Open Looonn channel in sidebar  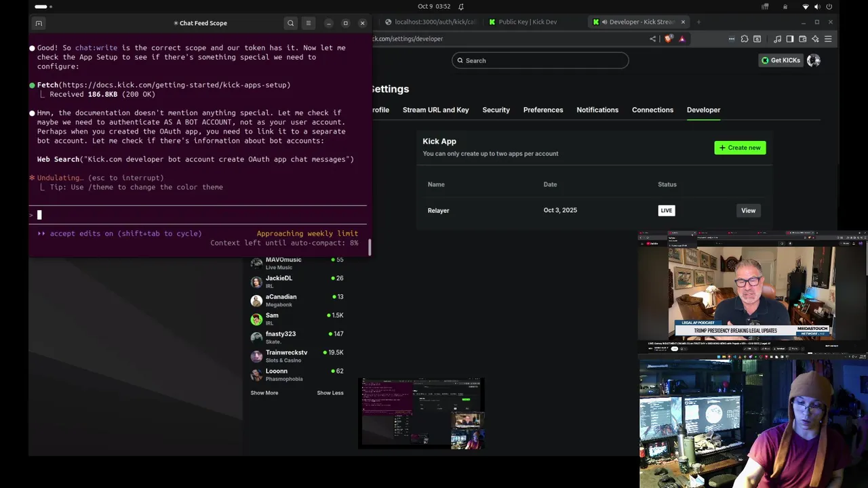297,374
